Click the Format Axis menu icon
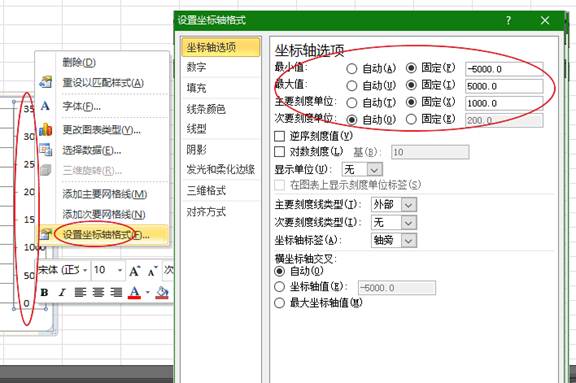 click(x=46, y=234)
